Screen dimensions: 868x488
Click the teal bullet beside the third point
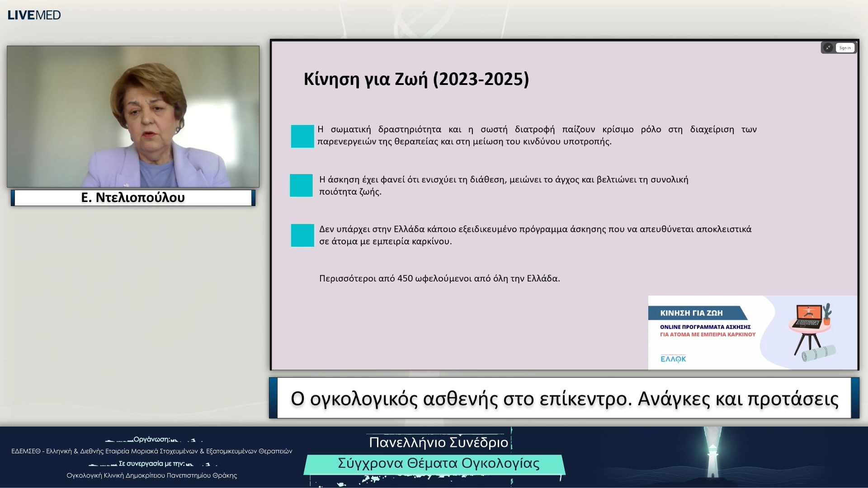click(302, 235)
